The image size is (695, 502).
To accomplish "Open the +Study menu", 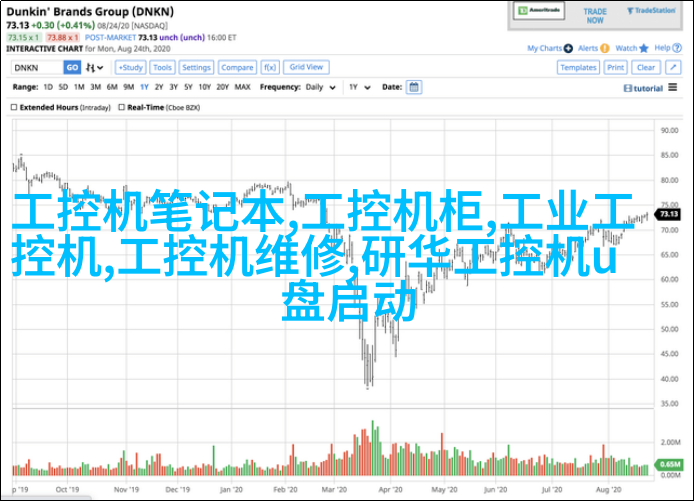I will [131, 67].
